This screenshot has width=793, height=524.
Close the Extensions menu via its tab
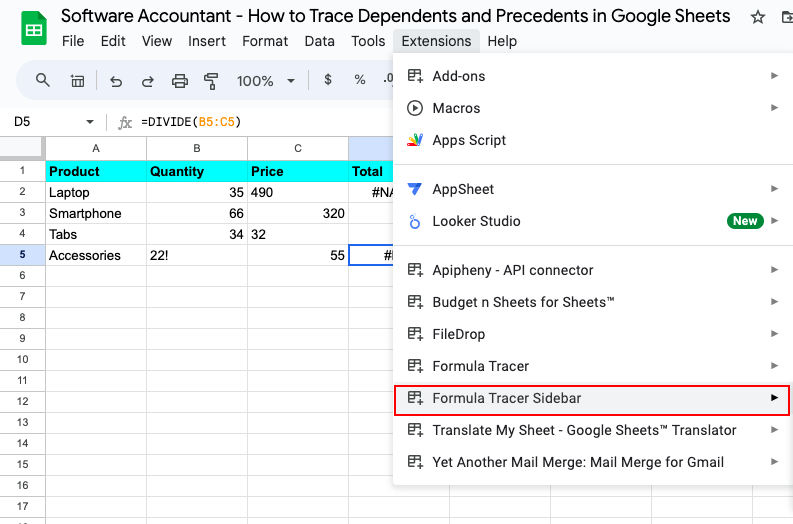(436, 41)
